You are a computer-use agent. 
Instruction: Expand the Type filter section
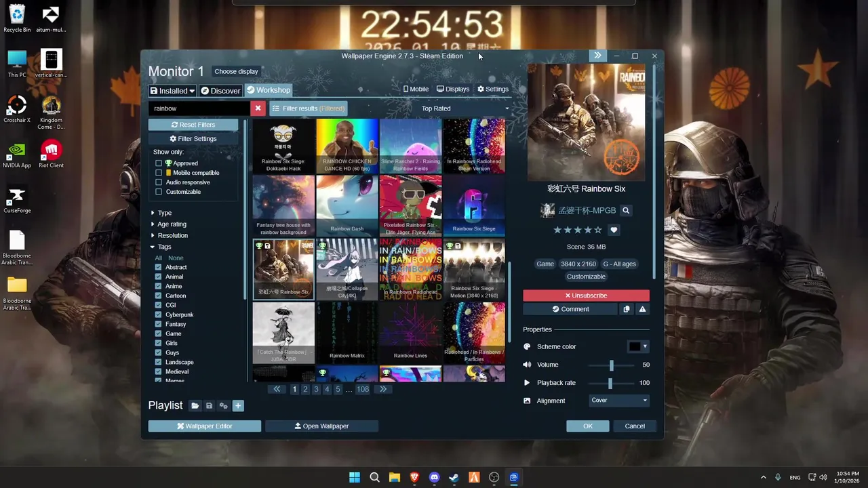coord(161,213)
